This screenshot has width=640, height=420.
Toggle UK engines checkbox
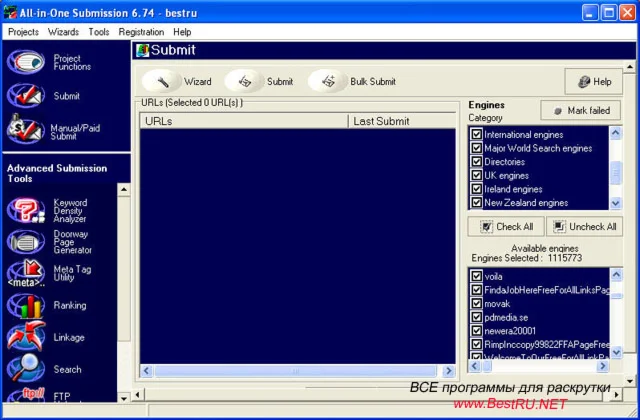click(x=476, y=175)
